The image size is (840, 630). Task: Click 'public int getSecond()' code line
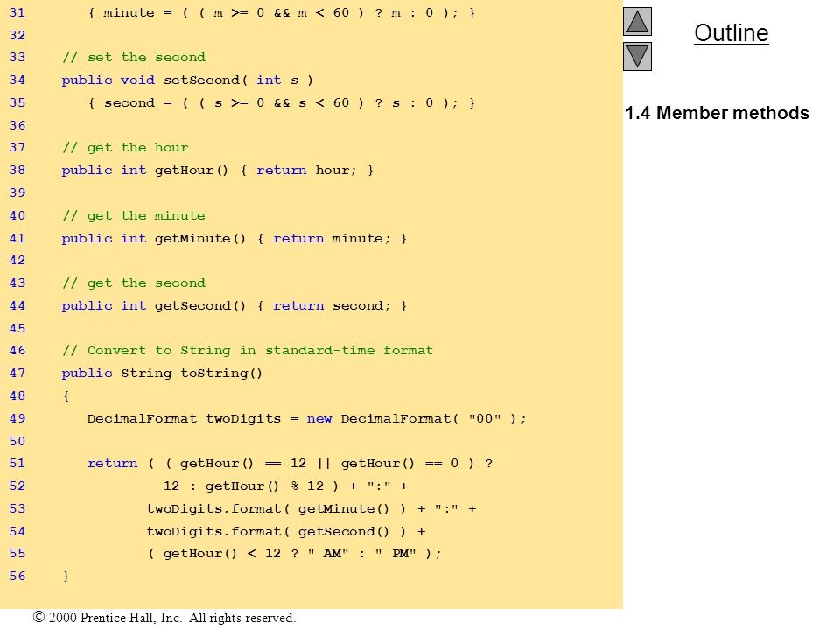234,306
